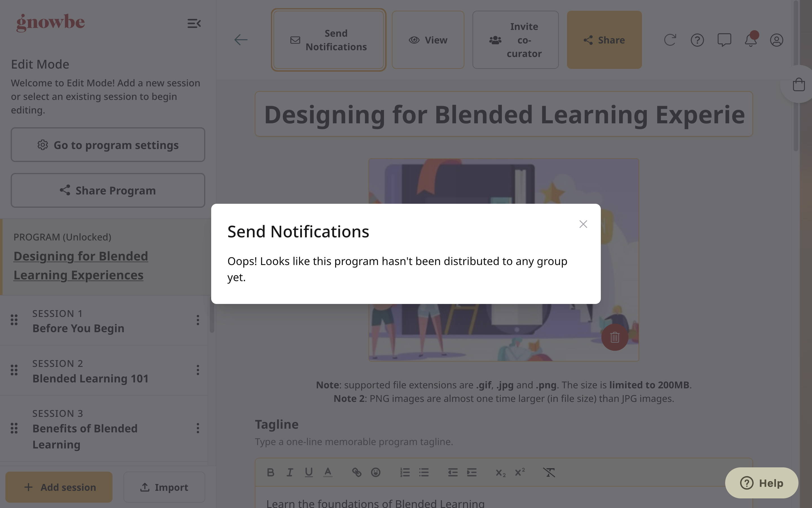Open options menu for Session 1
Screen dimensions: 812x508
pyautogui.click(x=198, y=320)
